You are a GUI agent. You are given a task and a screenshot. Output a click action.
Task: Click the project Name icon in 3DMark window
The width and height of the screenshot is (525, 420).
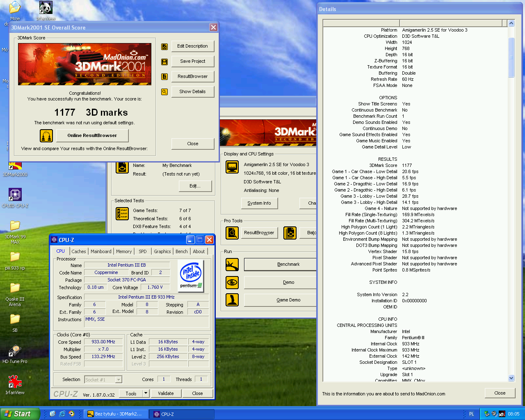click(x=122, y=168)
